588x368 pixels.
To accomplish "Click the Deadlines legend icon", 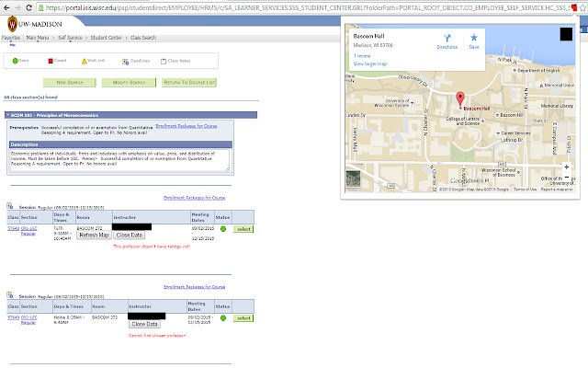I will pos(126,62).
